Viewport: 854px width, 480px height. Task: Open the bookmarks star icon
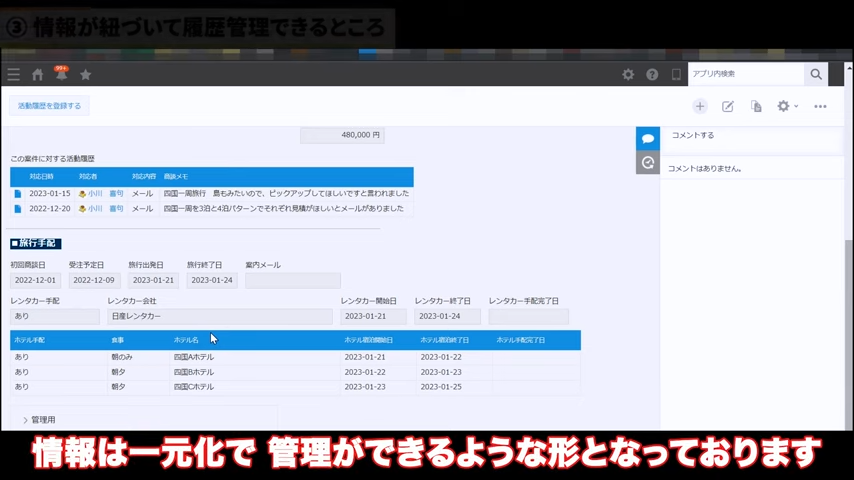click(86, 75)
